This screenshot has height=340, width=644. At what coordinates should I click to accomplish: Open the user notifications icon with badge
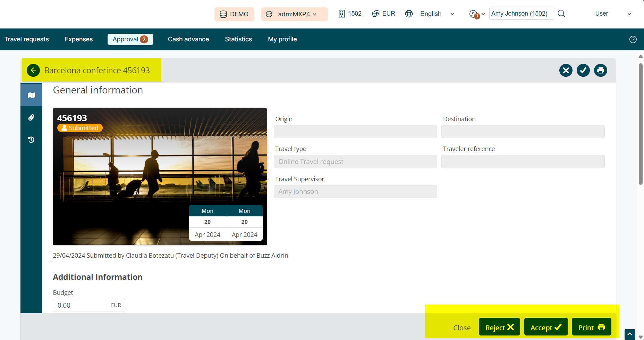pos(474,14)
